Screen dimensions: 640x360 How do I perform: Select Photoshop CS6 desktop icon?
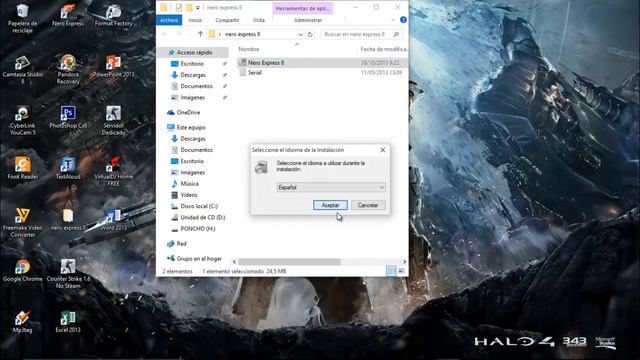(x=68, y=118)
